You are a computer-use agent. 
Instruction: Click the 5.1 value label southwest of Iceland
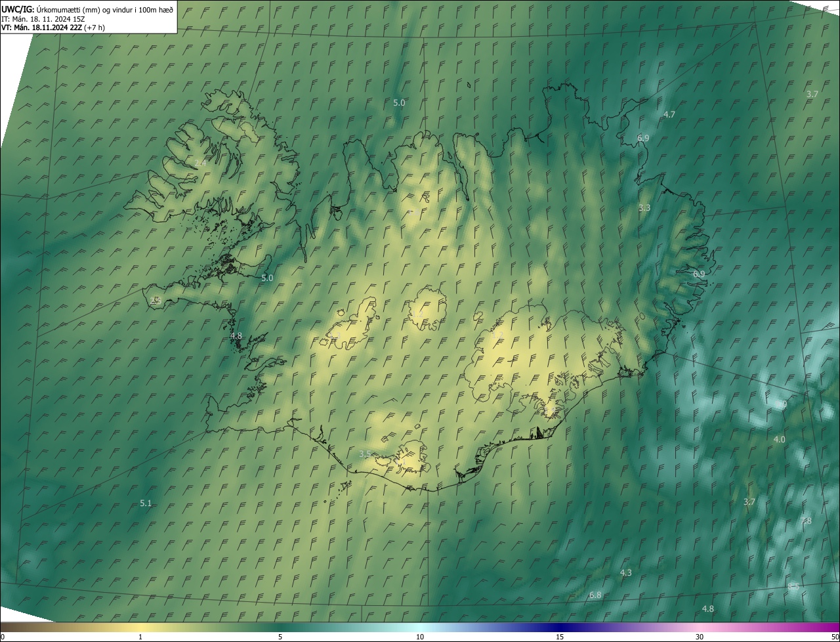146,503
